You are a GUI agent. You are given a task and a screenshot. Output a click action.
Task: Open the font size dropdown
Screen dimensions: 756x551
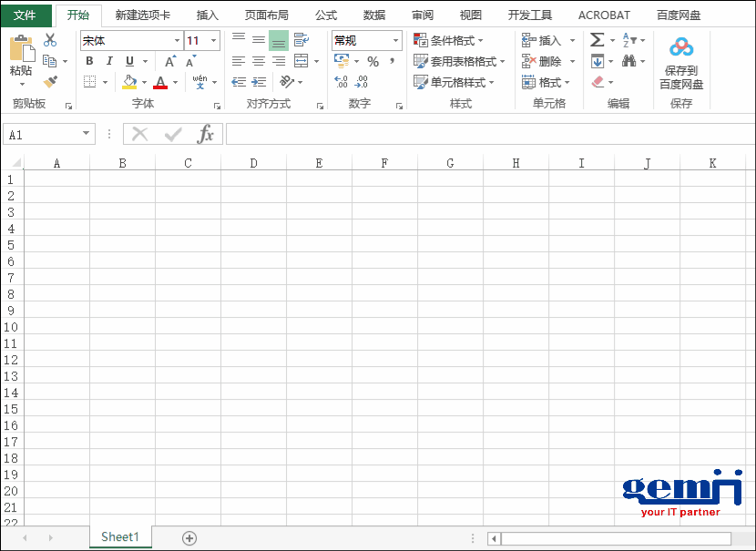click(212, 40)
